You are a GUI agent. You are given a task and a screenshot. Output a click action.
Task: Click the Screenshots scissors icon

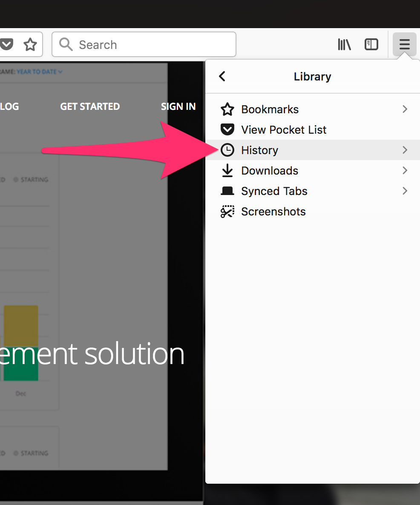(x=227, y=212)
